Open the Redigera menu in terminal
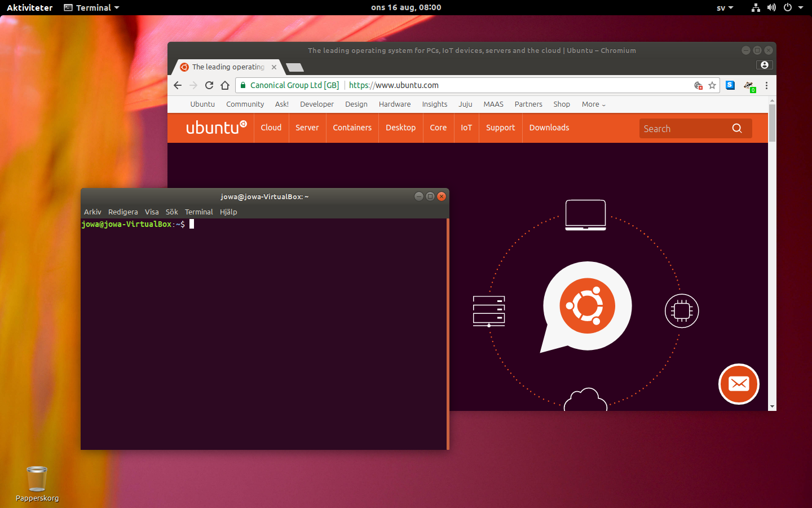 coord(123,212)
